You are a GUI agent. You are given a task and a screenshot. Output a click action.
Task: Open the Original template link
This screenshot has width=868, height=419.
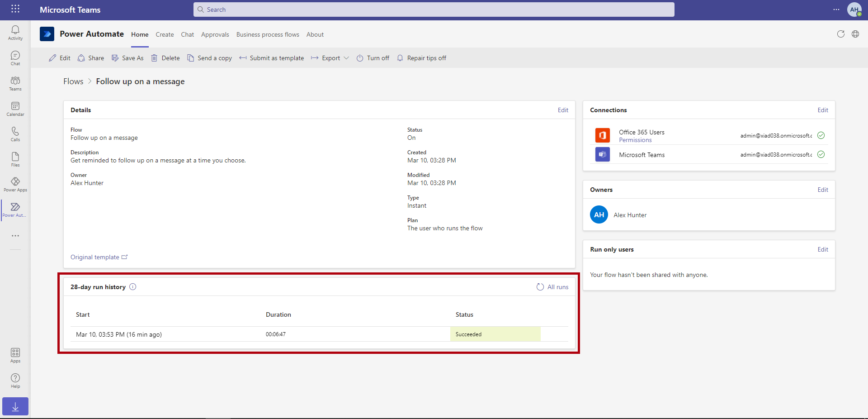[99, 257]
